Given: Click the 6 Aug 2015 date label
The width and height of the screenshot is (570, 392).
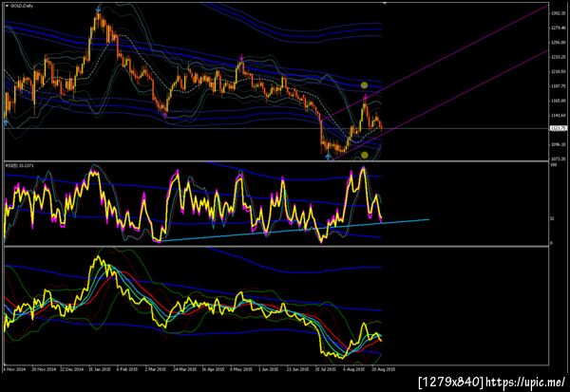Looking at the screenshot, I should [x=354, y=369].
